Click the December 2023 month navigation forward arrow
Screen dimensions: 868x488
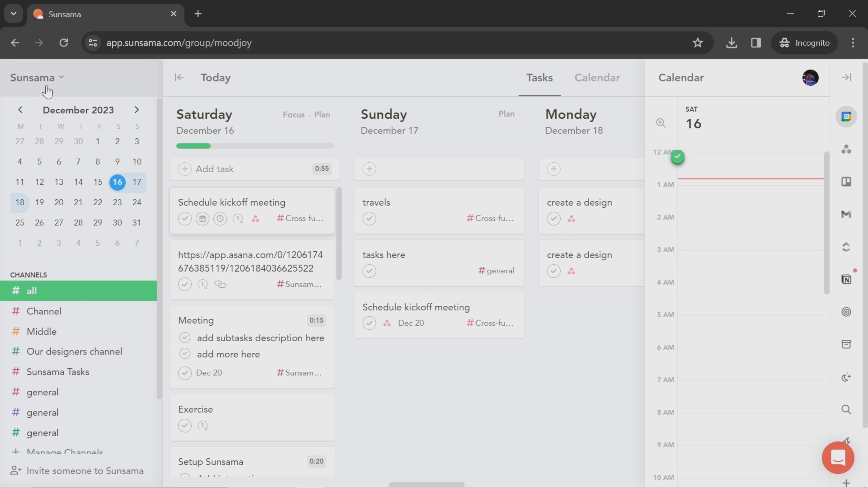[137, 110]
